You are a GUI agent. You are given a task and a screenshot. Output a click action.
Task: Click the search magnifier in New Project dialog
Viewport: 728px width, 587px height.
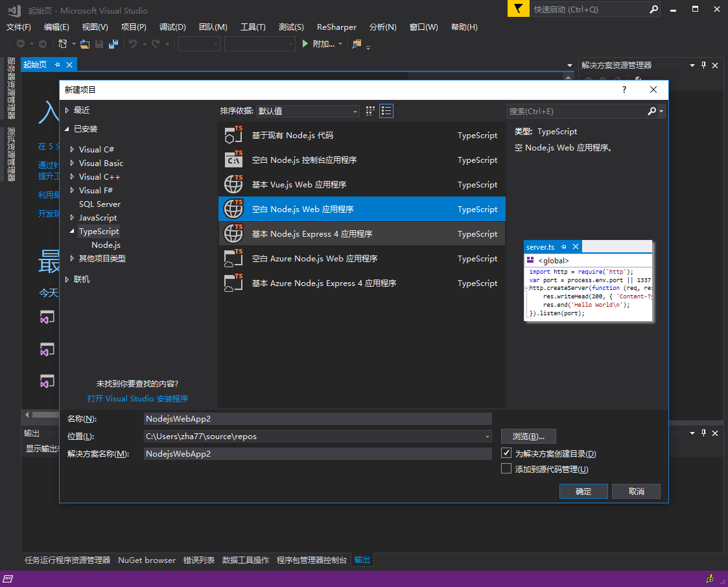652,111
